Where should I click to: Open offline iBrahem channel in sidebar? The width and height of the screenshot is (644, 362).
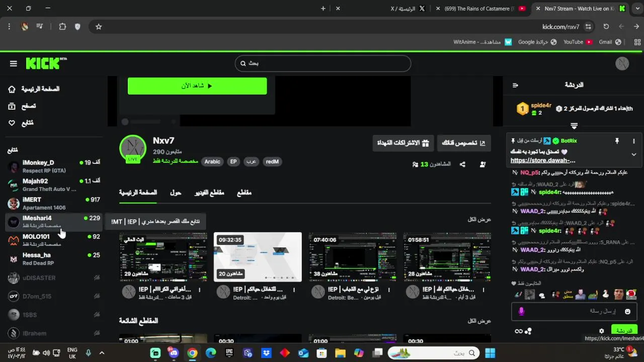coord(54,333)
